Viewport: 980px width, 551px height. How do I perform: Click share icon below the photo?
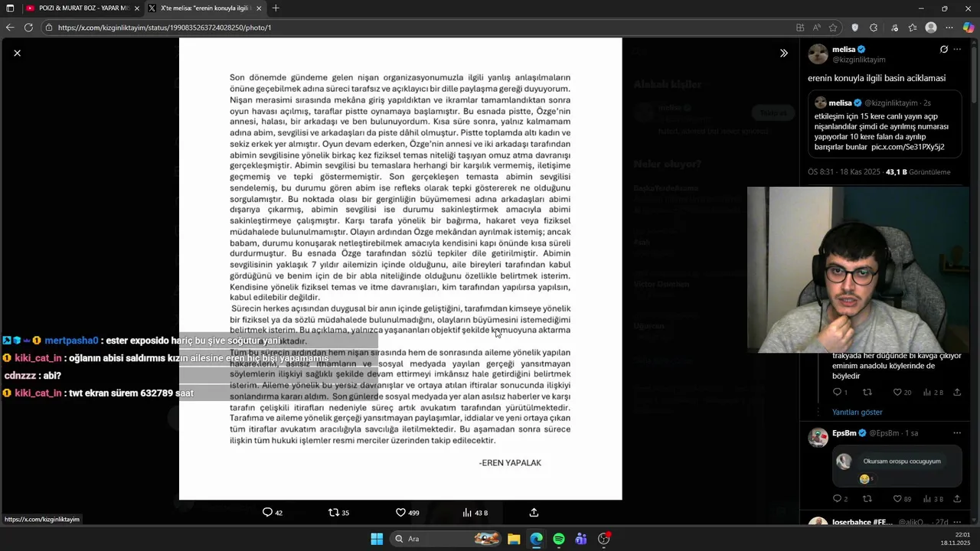534,513
